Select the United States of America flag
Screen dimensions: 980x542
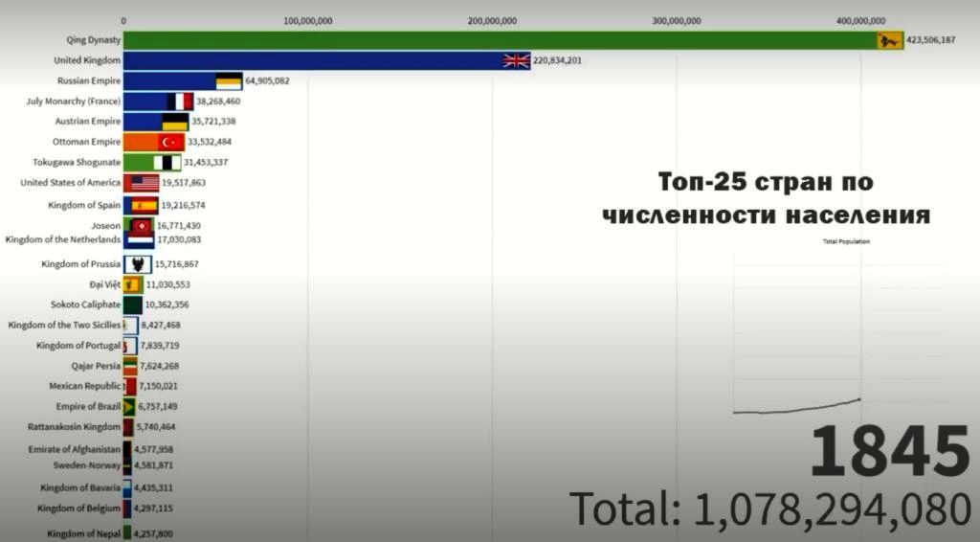pyautogui.click(x=145, y=183)
